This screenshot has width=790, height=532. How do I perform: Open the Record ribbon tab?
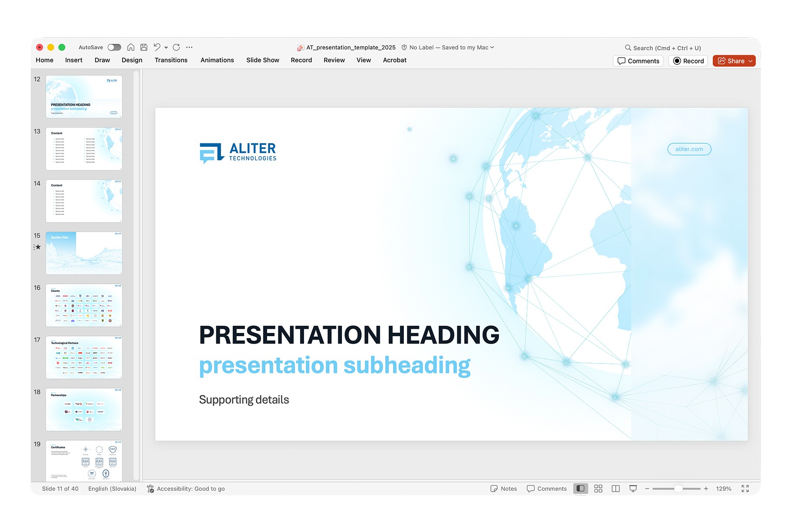tap(301, 60)
